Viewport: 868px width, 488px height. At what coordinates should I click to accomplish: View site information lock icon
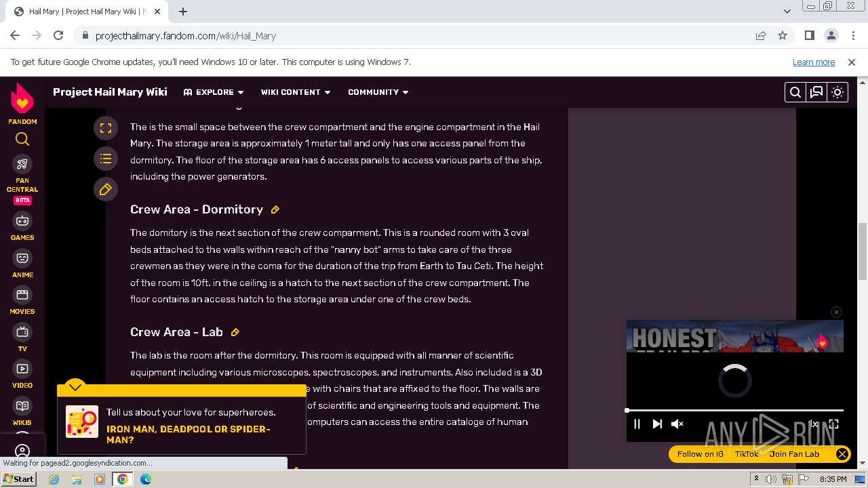[x=85, y=36]
